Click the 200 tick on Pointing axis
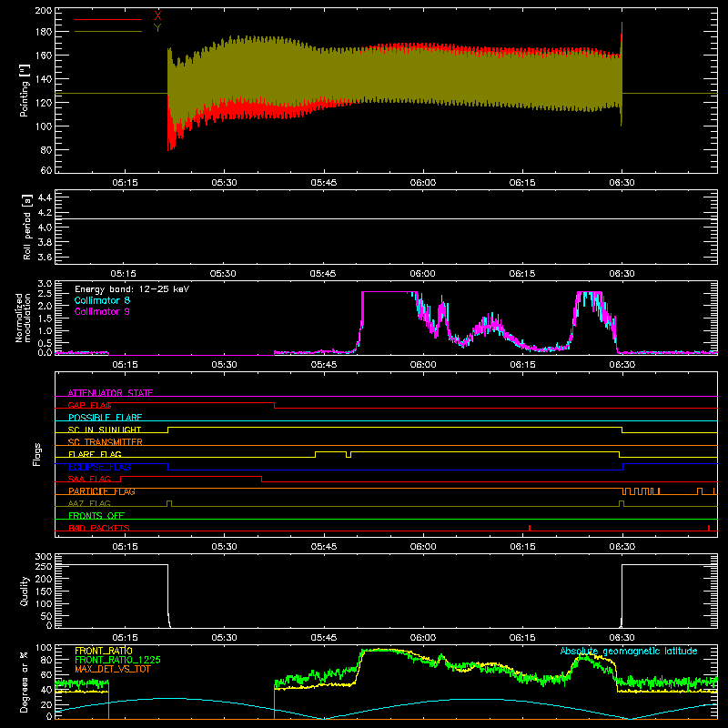 click(x=44, y=10)
